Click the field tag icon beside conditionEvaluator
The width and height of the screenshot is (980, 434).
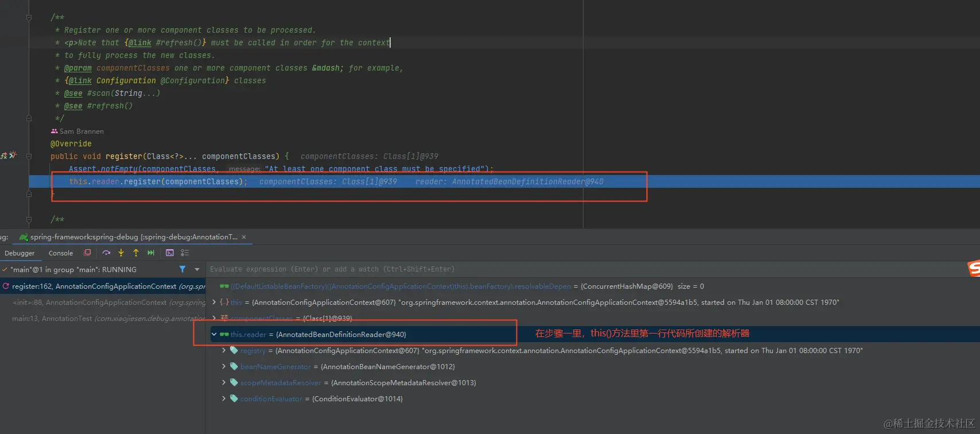pos(234,398)
